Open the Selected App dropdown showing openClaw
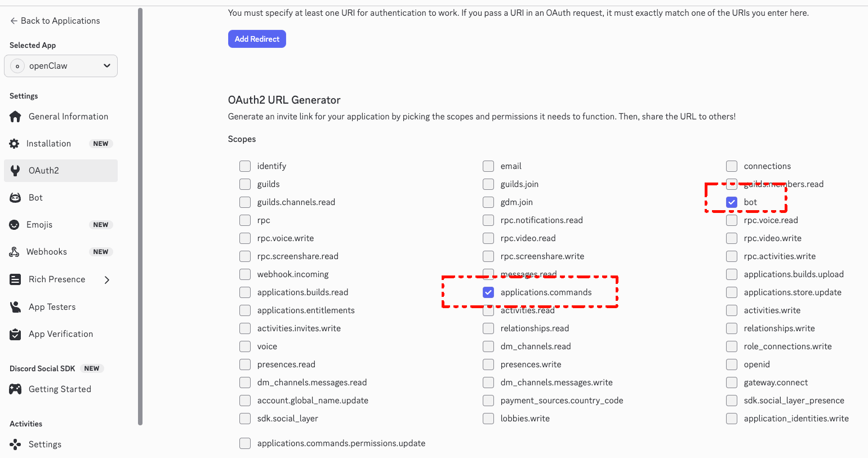868x458 pixels. click(60, 66)
